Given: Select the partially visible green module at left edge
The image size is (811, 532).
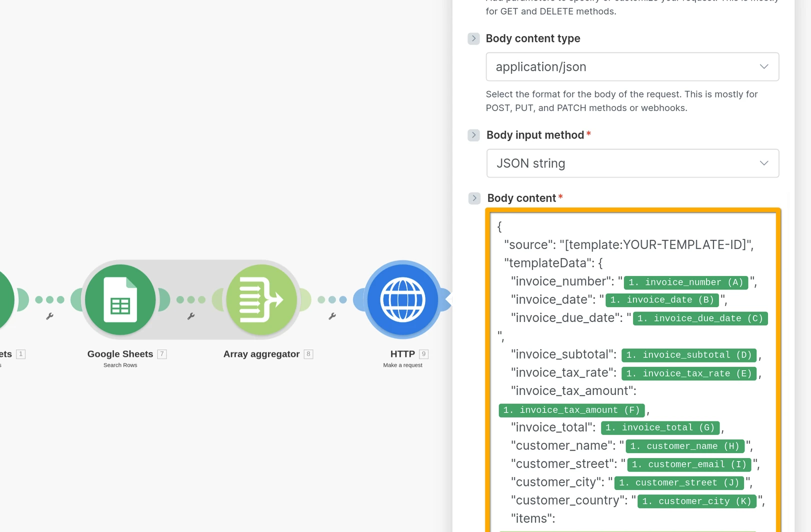Looking at the screenshot, I should coord(5,299).
